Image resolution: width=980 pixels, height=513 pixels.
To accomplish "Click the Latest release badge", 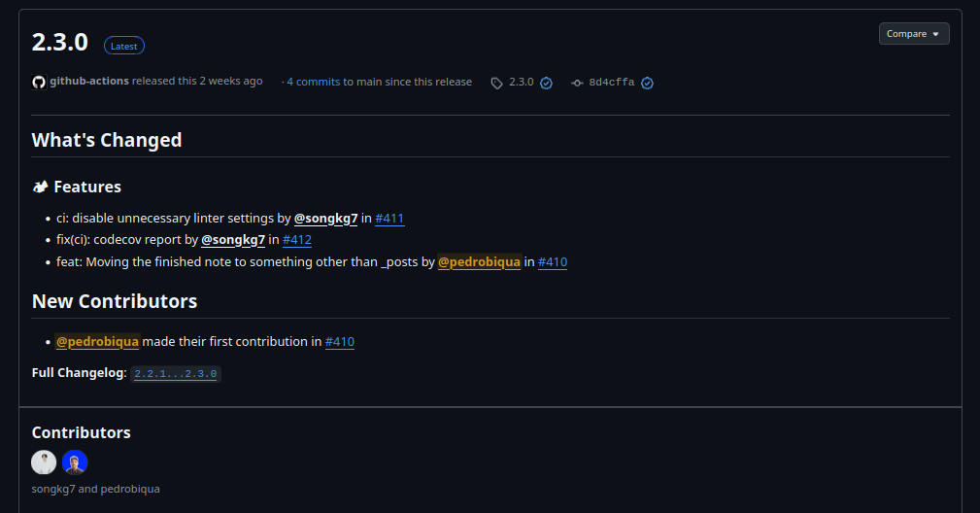I will coord(124,45).
